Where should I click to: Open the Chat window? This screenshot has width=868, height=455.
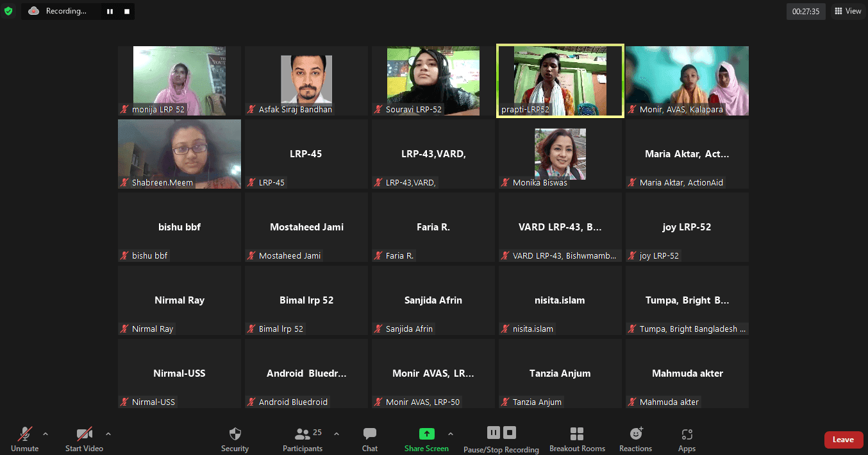click(369, 434)
